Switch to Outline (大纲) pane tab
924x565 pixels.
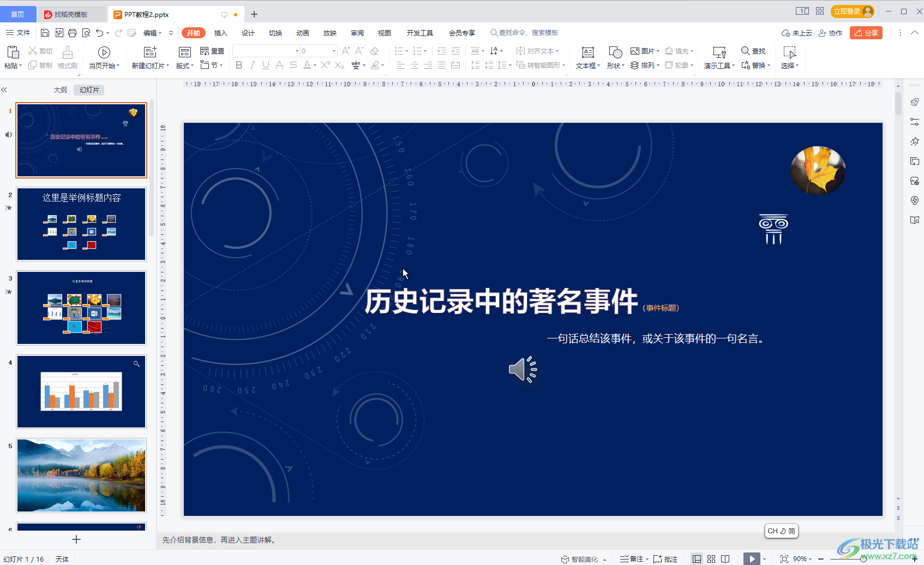tap(60, 90)
